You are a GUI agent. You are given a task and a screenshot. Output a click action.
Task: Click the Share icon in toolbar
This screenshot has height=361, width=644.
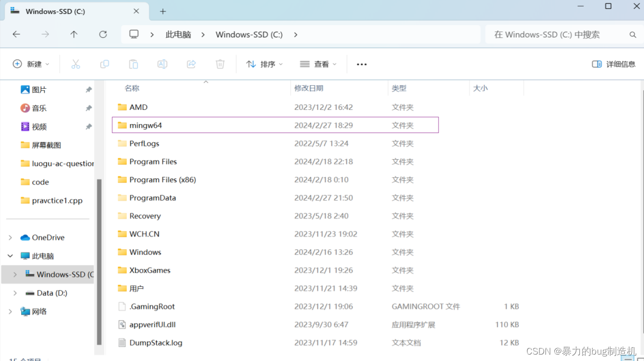tap(191, 64)
